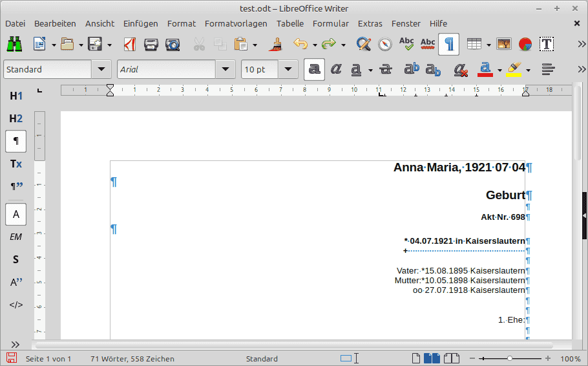This screenshot has width=588, height=366.
Task: Click the Export as PDF icon
Action: click(x=130, y=44)
